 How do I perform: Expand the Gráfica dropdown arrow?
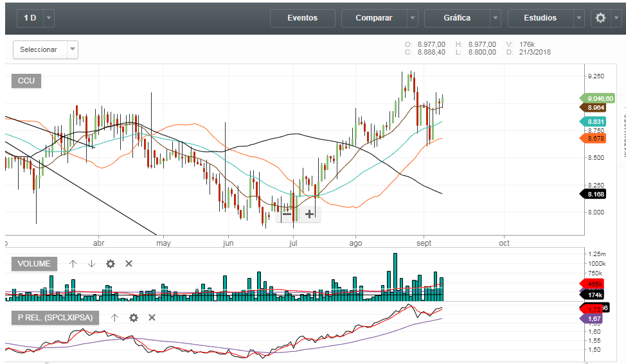tap(496, 18)
